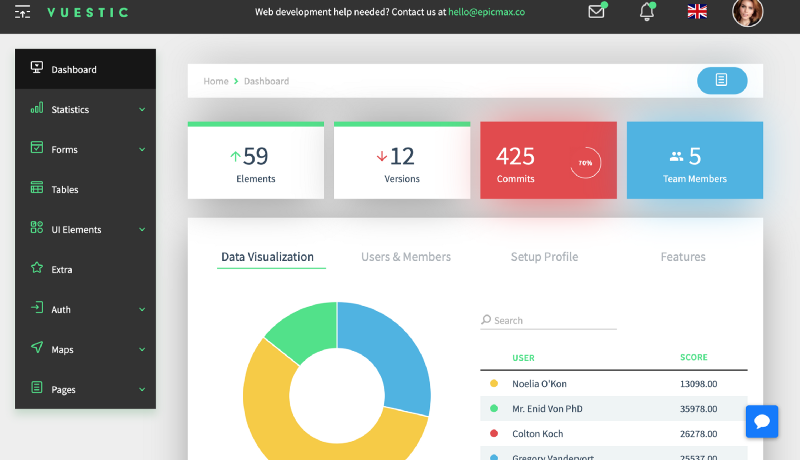Click the search magnifier icon
Viewport: 800px width, 460px height.
click(x=486, y=320)
